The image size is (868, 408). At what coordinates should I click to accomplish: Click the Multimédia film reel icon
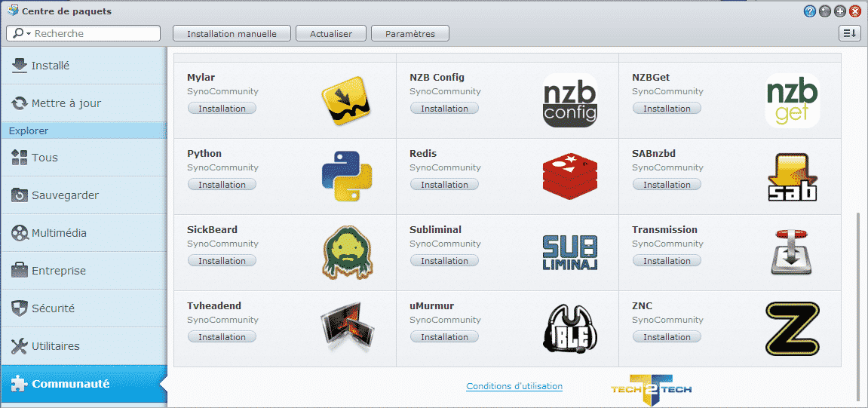coord(20,233)
